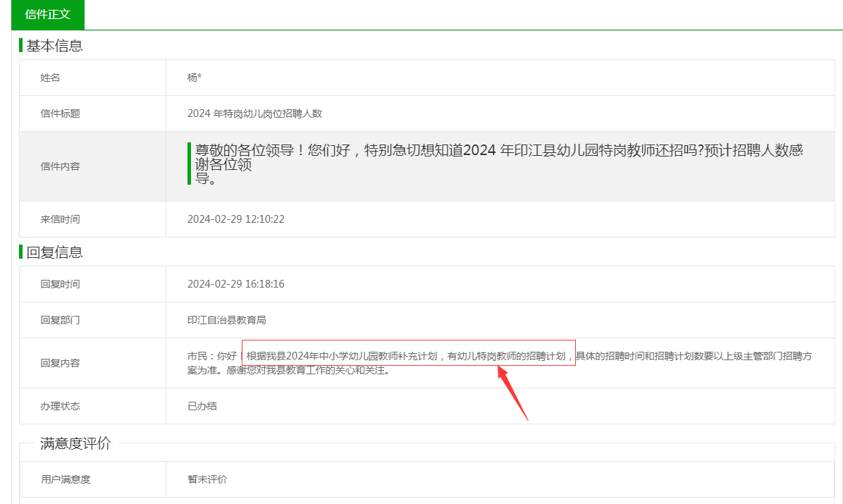Click the green bar beside 基本信息

pos(21,46)
